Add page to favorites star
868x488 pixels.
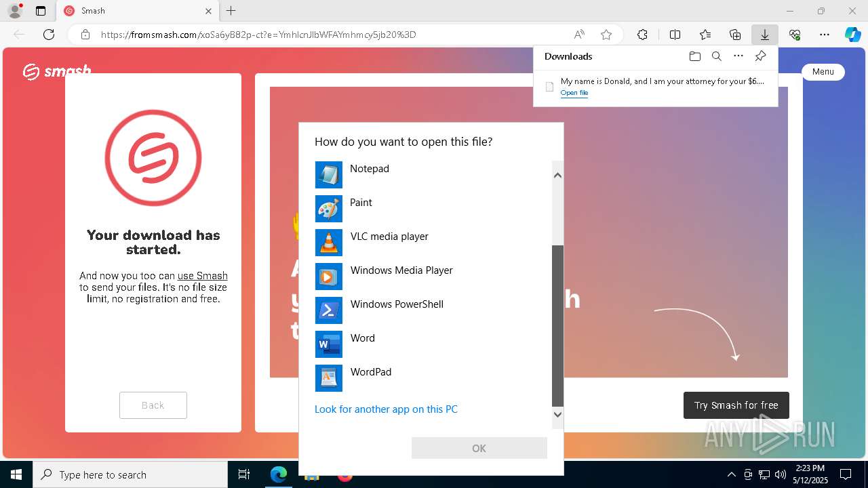(x=606, y=35)
